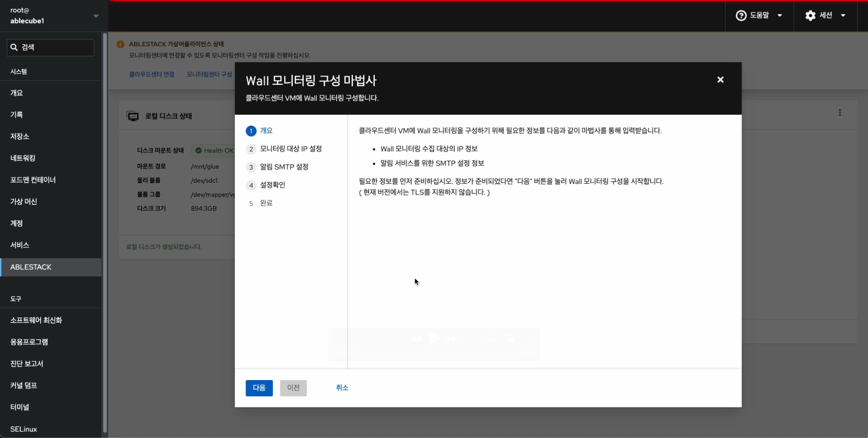Click the local disk status monitor icon

click(132, 116)
